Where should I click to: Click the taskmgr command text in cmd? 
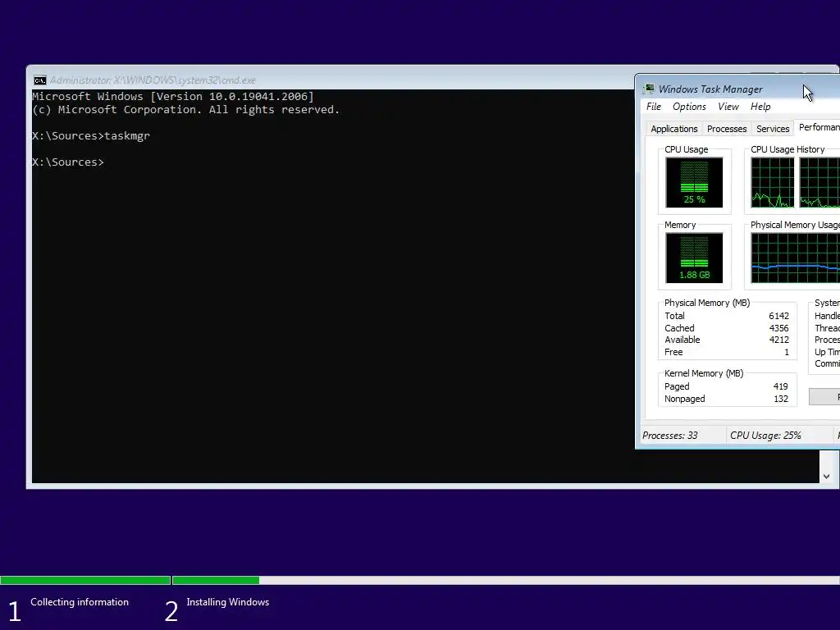coord(127,136)
